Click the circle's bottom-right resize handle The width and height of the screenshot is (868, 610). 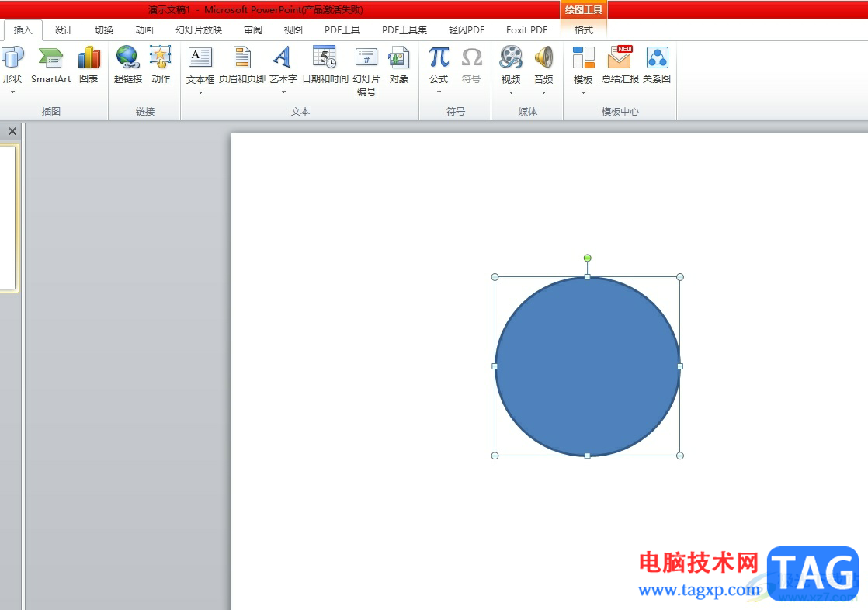[680, 456]
